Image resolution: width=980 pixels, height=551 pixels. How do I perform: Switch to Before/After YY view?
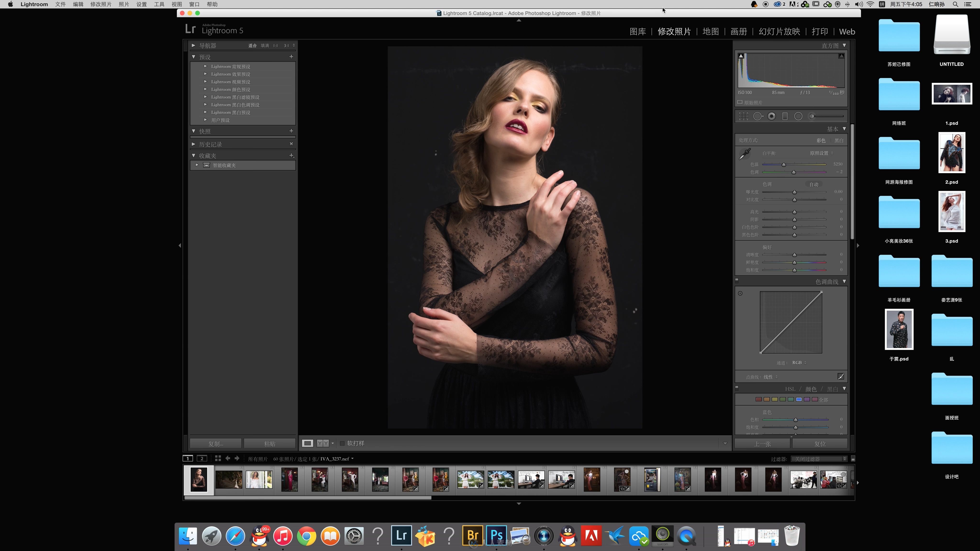pos(323,443)
